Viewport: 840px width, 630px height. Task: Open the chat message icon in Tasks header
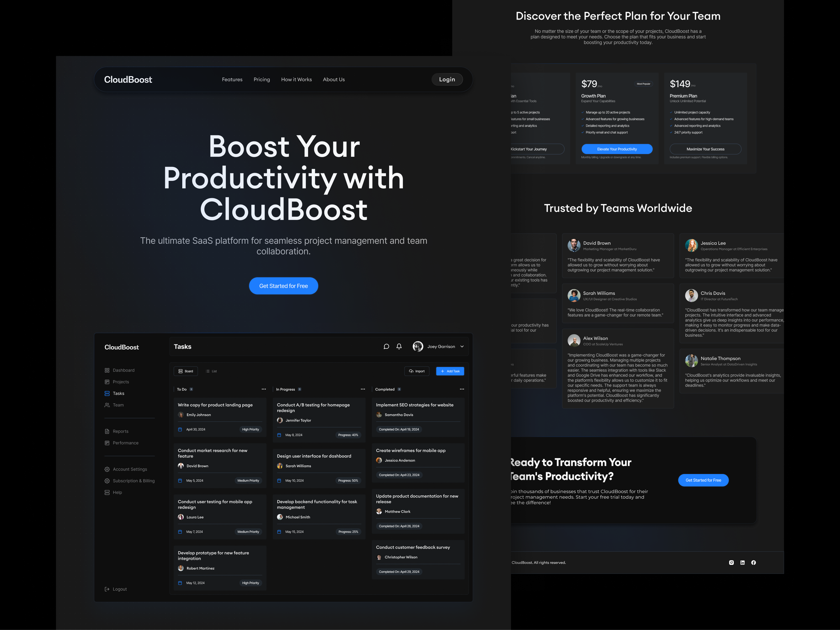coord(386,346)
